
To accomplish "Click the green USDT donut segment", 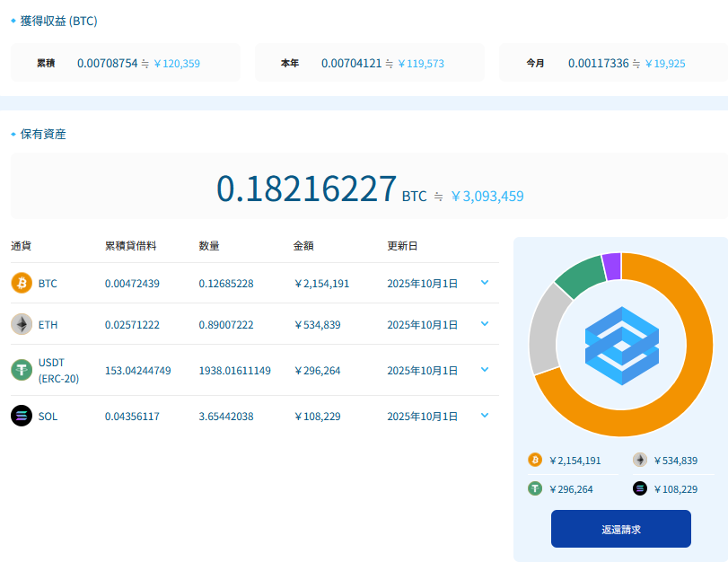I will pyautogui.click(x=579, y=275).
